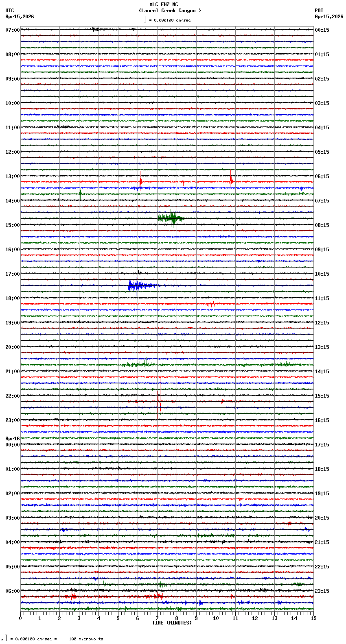Click the 02:15 PDT time label

tap(322, 79)
